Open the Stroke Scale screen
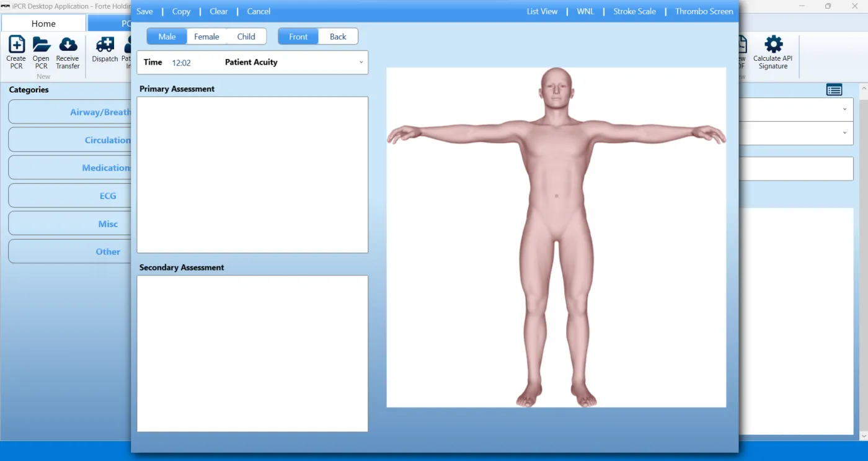This screenshot has height=461, width=868. coord(634,11)
